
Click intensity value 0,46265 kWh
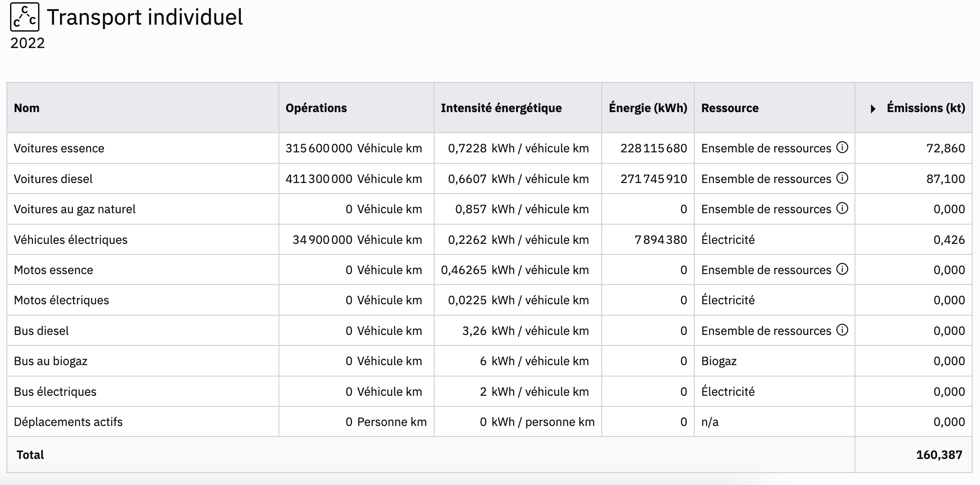(x=515, y=270)
